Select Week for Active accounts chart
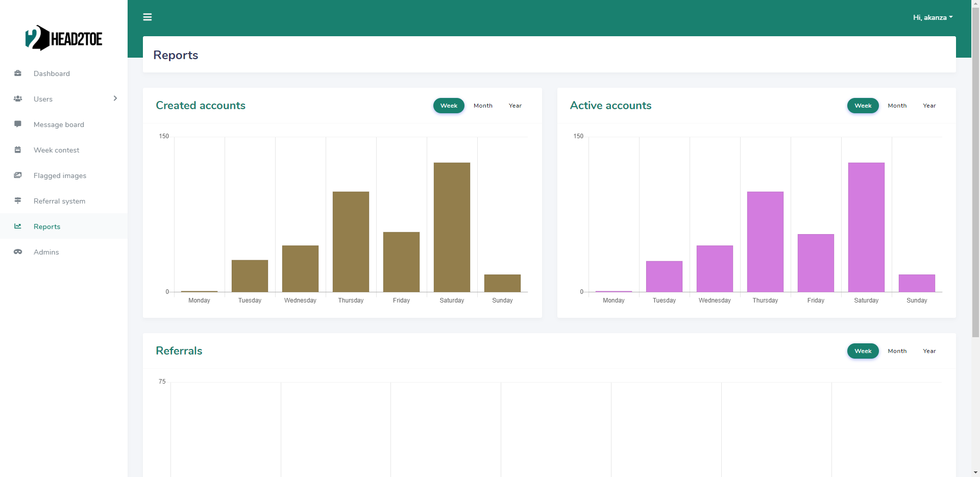980x477 pixels. (x=863, y=106)
